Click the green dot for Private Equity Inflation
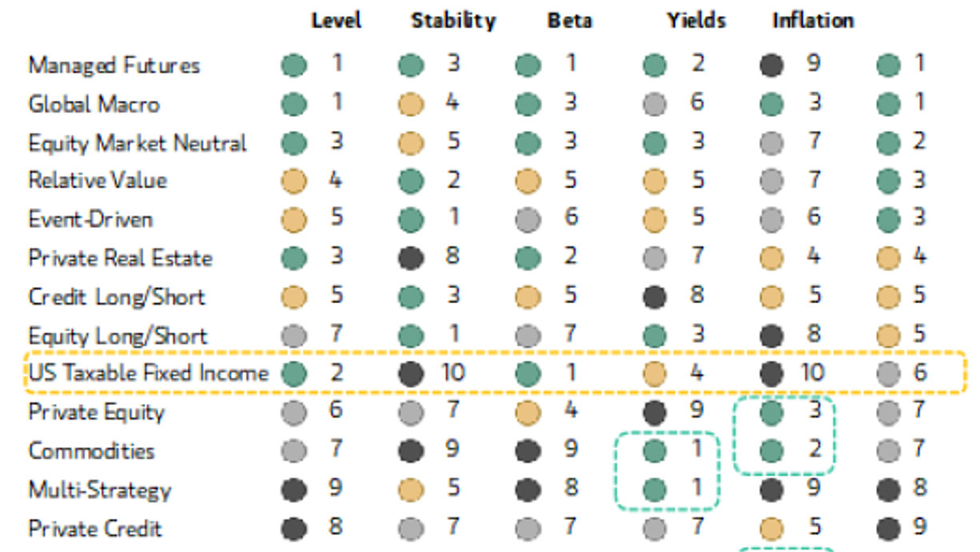Screen dimensions: 980x552 point(771,413)
